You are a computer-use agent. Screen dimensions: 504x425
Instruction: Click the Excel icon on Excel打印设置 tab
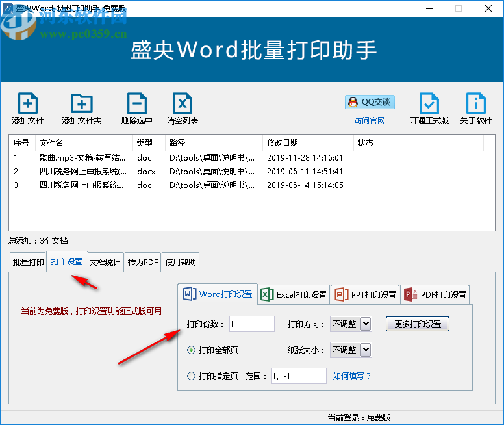click(267, 294)
